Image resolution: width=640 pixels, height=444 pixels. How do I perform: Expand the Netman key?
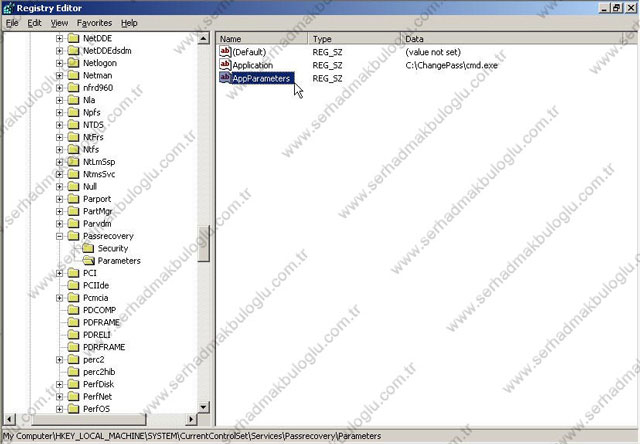[x=60, y=75]
